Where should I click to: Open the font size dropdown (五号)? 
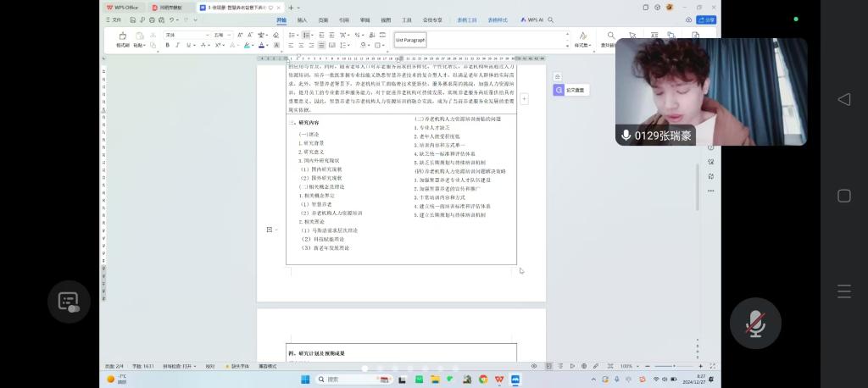click(221, 35)
